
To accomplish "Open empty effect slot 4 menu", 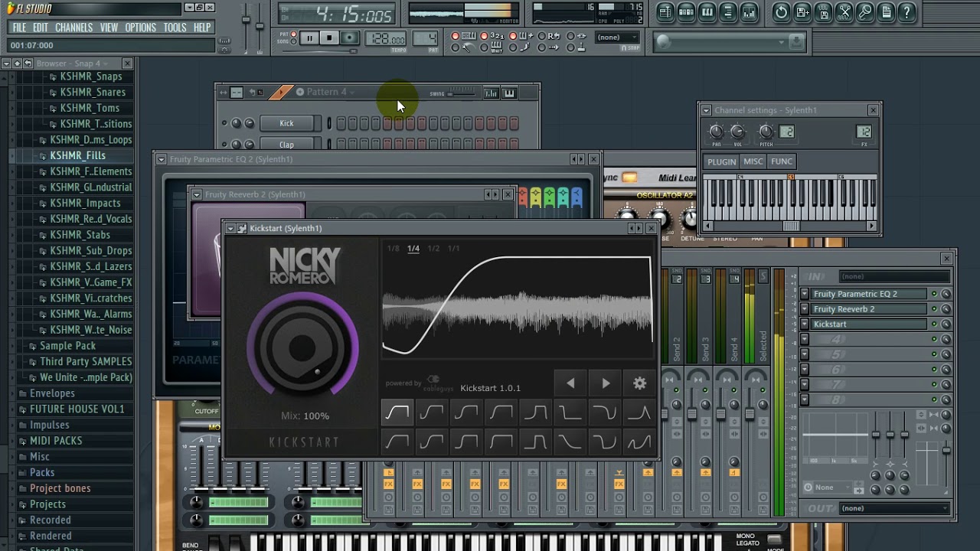I will coord(805,340).
